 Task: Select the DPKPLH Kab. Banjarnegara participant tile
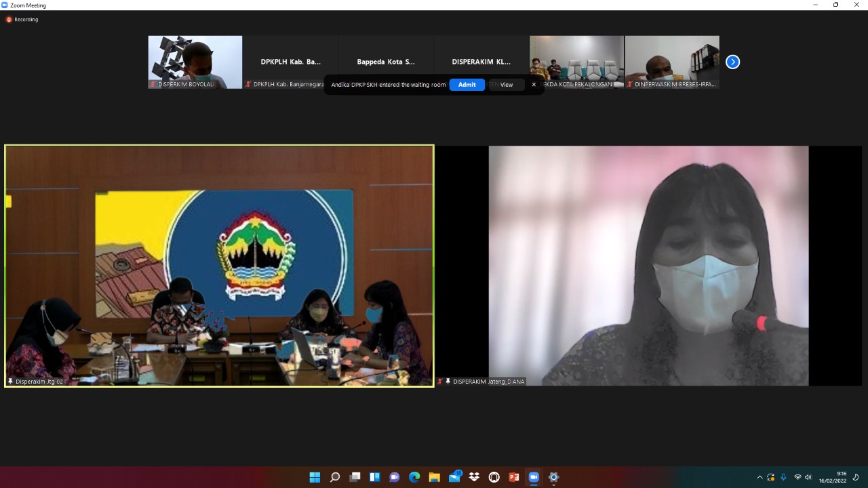pos(290,62)
